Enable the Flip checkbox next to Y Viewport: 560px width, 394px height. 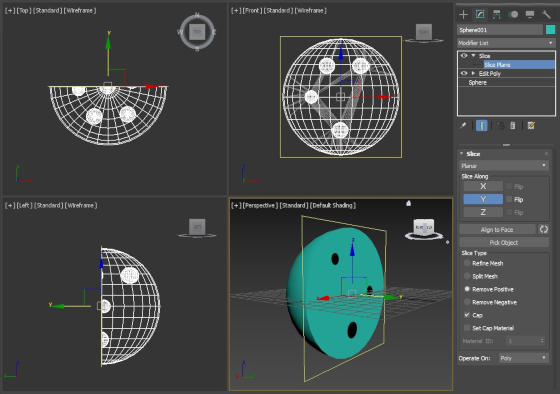509,199
